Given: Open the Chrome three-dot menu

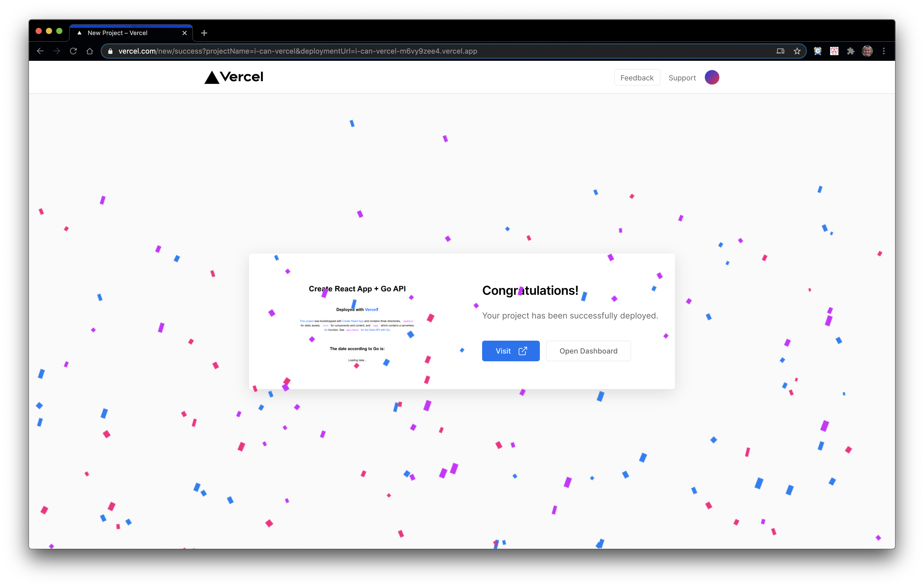Looking at the screenshot, I should [884, 51].
